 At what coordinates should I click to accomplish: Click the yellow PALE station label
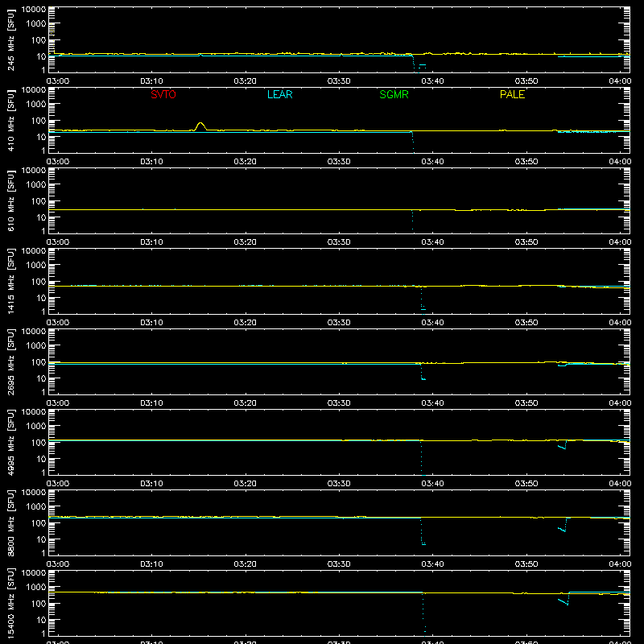512,94
